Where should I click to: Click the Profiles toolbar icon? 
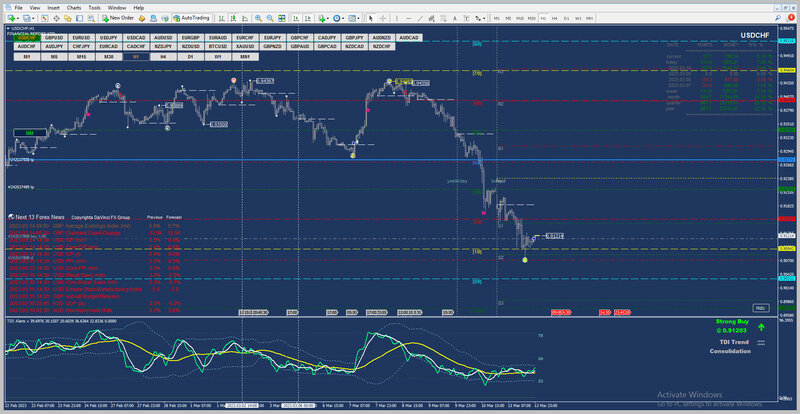click(26, 18)
